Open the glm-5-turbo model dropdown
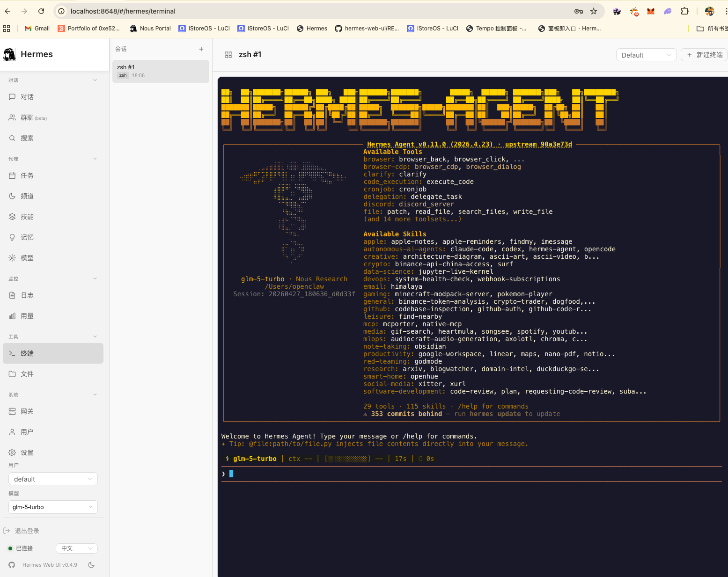Viewport: 728px width, 577px height. 53,507
